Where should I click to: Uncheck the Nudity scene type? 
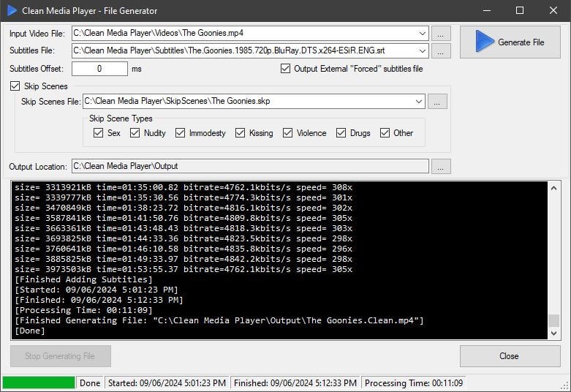point(135,133)
